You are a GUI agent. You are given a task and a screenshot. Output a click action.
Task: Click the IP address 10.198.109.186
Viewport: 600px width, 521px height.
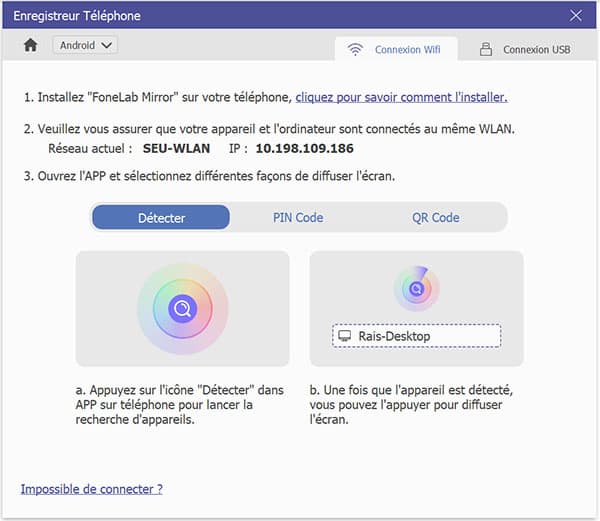304,148
